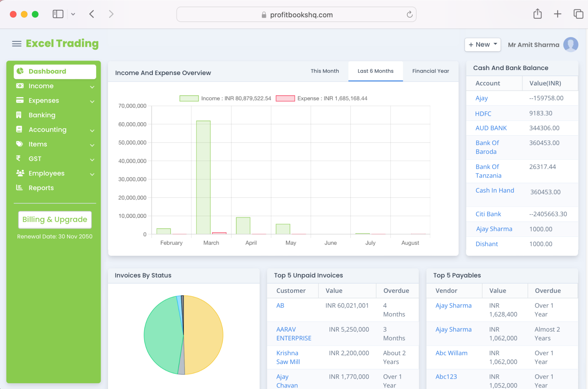Toggle the Income legend swatch on the chart
Viewport: 588px width, 389px height.
pos(189,98)
